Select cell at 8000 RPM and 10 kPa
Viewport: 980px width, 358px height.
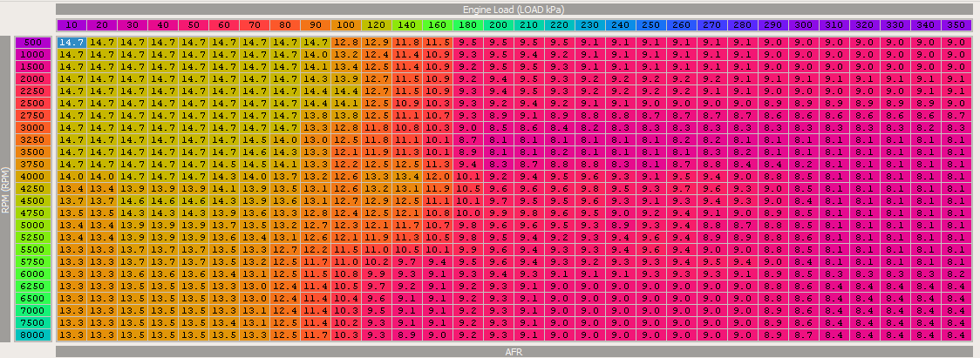click(71, 334)
